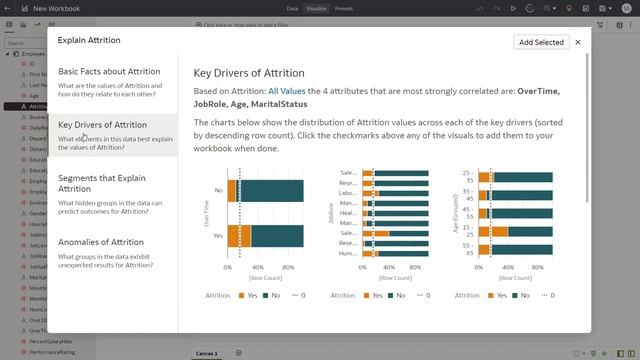Click the search field in data pane

tap(26, 43)
